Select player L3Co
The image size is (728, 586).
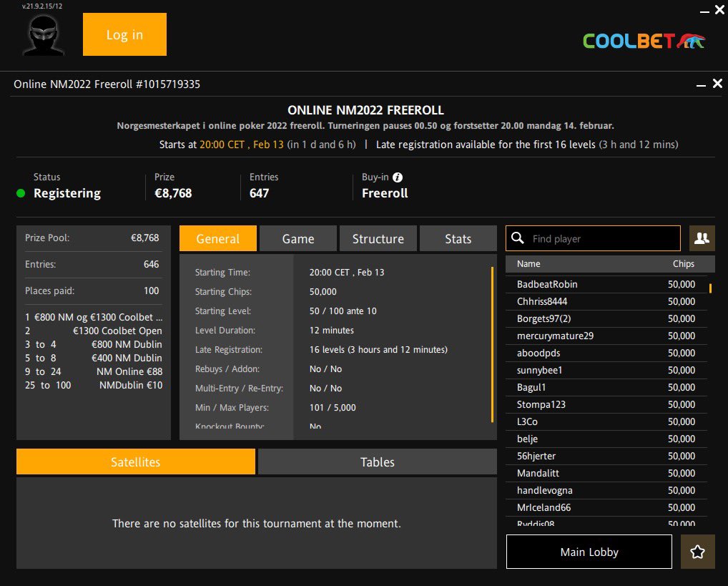pos(606,421)
